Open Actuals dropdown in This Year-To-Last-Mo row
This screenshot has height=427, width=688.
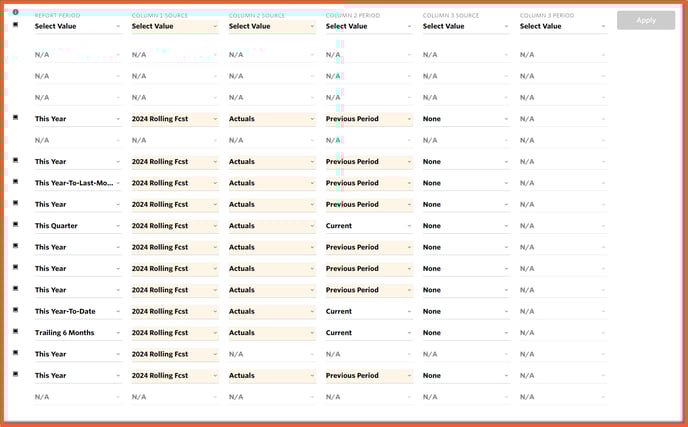pos(272,183)
